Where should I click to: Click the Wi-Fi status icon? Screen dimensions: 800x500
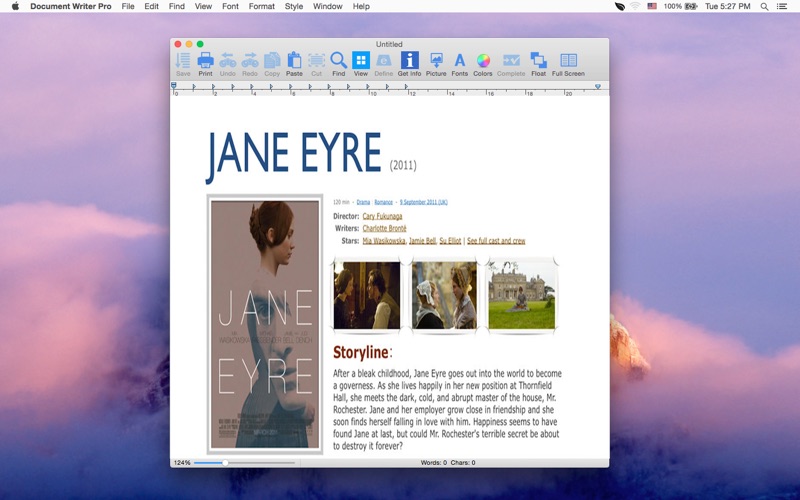pyautogui.click(x=635, y=6)
